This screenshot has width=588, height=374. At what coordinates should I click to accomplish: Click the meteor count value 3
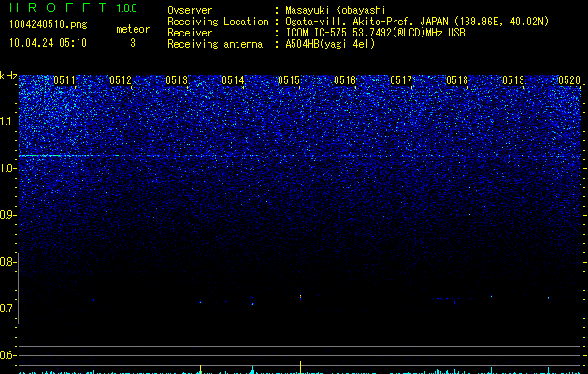point(133,43)
